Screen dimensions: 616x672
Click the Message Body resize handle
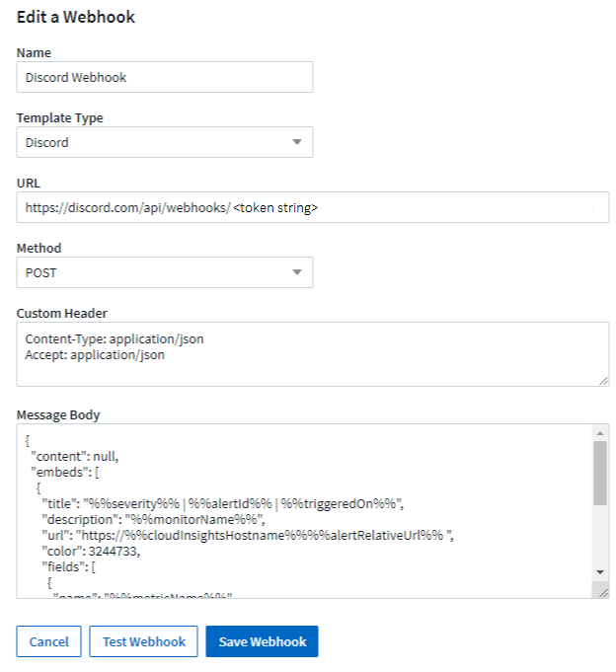[x=601, y=590]
